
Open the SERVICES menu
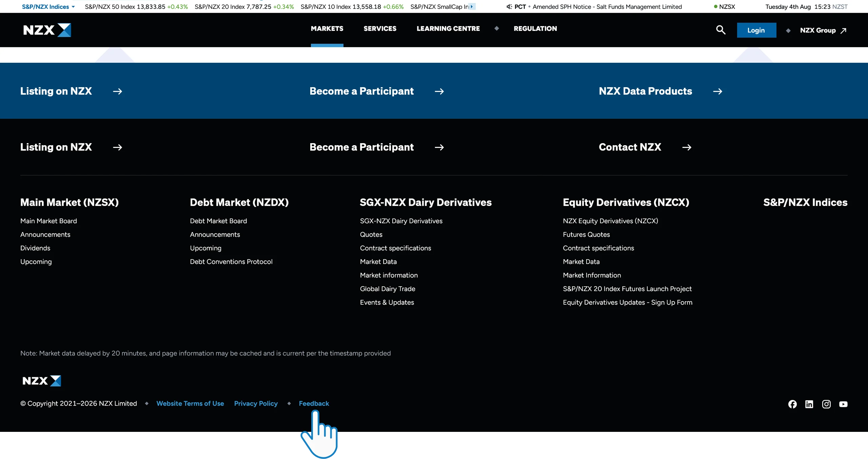[380, 28]
